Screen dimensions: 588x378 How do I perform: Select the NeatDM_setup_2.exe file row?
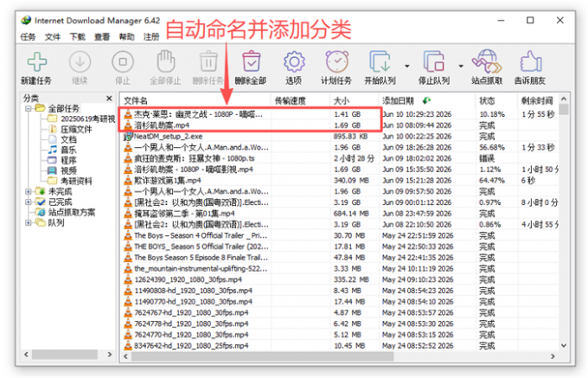339,136
